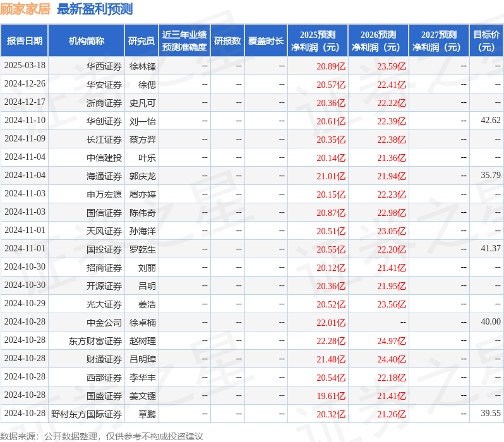Click target price 35.79
The image size is (504, 442).
pyautogui.click(x=491, y=175)
